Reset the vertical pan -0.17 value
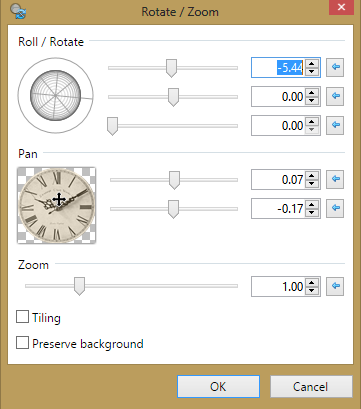 (335, 208)
